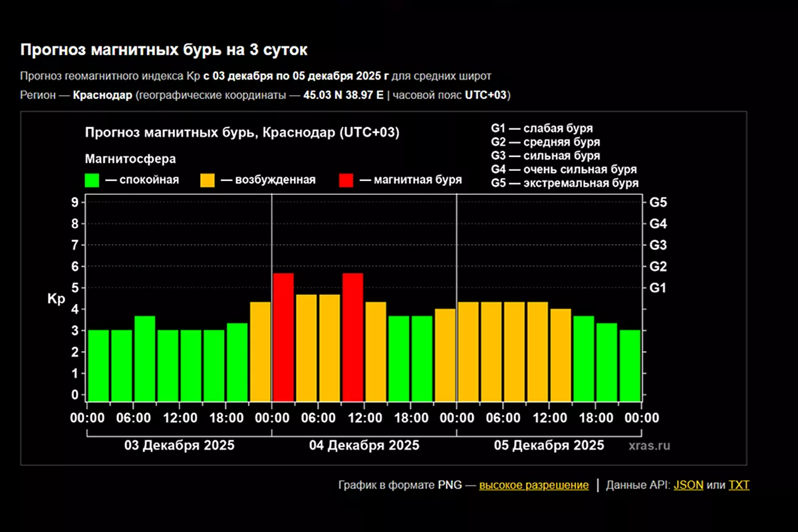This screenshot has width=798, height=532.
Task: Open the JSON API data link
Action: 688,485
